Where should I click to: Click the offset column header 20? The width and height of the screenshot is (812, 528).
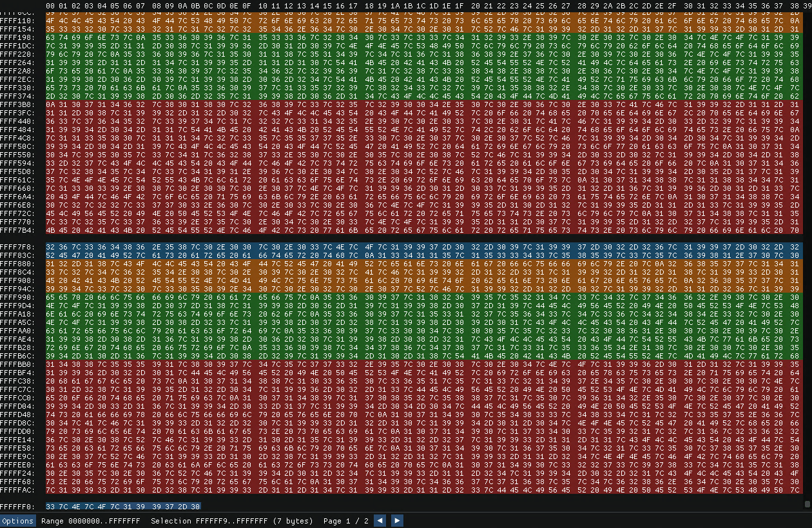pyautogui.click(x=477, y=5)
